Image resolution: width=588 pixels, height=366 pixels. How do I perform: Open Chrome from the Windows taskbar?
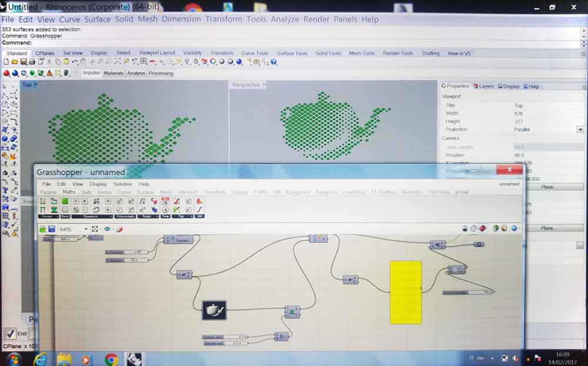[x=111, y=360]
